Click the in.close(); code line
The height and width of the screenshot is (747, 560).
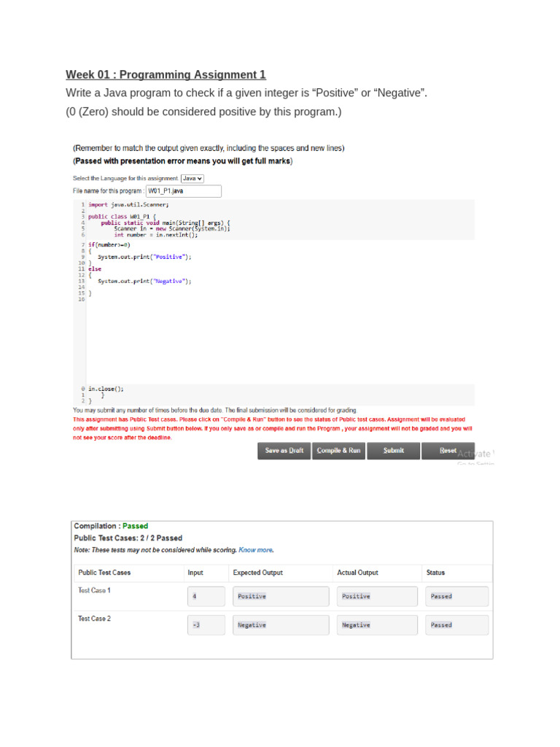point(106,389)
